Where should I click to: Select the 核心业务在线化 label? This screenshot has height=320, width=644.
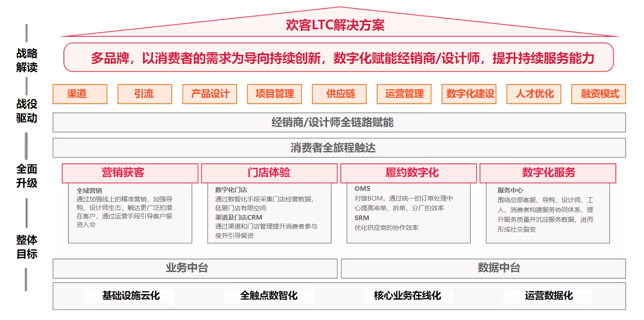click(x=408, y=296)
